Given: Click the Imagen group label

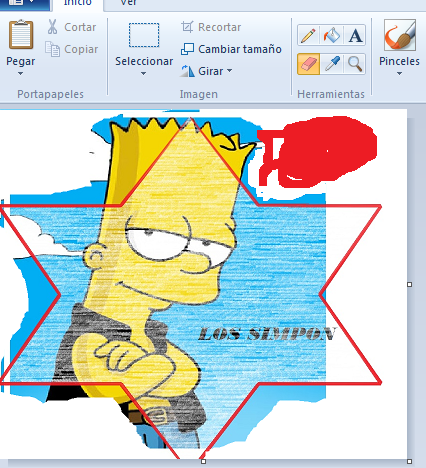Looking at the screenshot, I should tap(199, 94).
